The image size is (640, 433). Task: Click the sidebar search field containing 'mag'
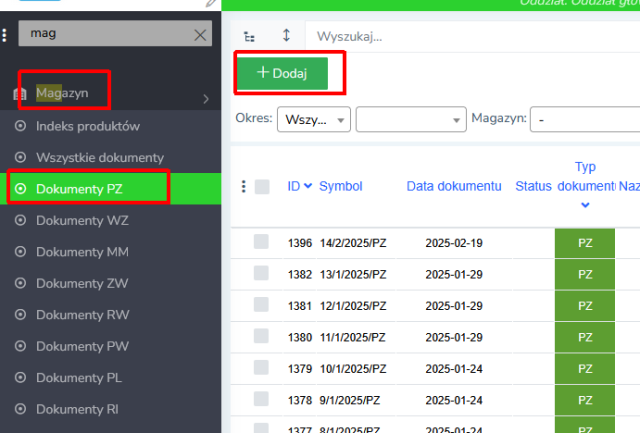coord(115,33)
